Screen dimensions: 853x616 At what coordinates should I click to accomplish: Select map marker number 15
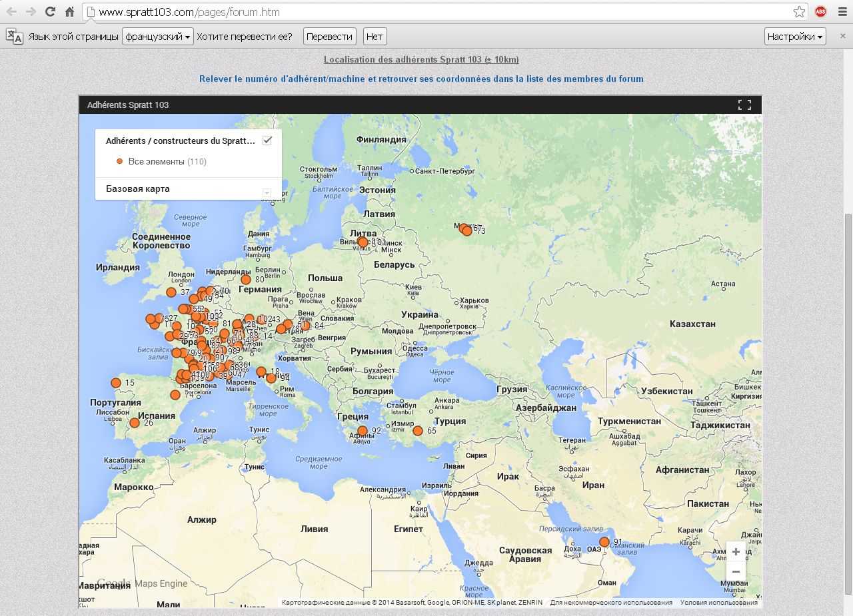[x=116, y=383]
